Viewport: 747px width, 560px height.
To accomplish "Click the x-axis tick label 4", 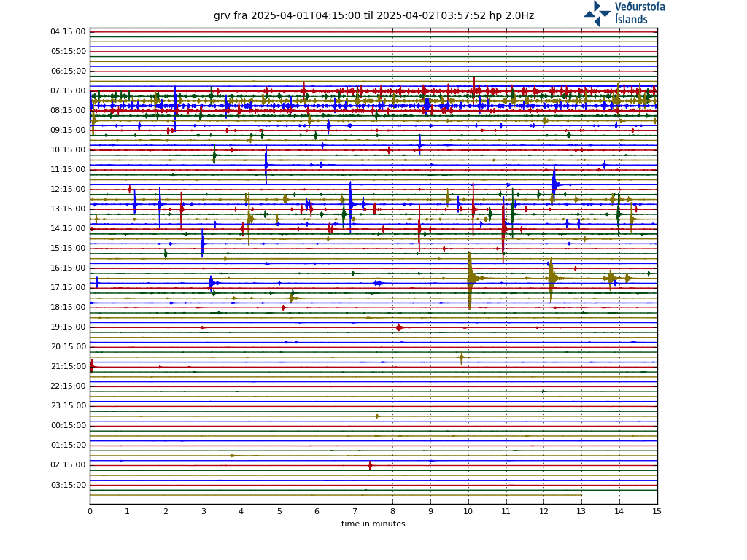I will coord(241,511).
